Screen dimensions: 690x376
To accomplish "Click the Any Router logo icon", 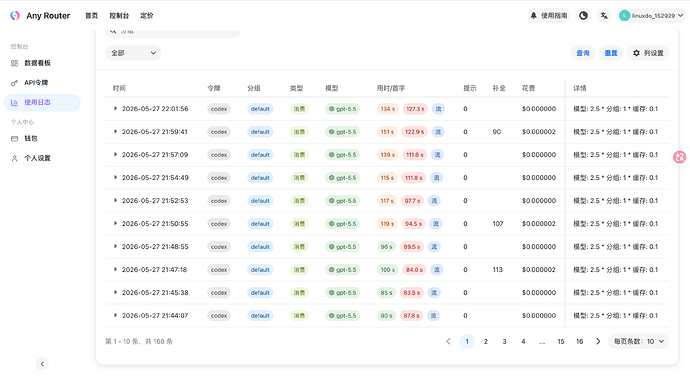I will 15,15.
